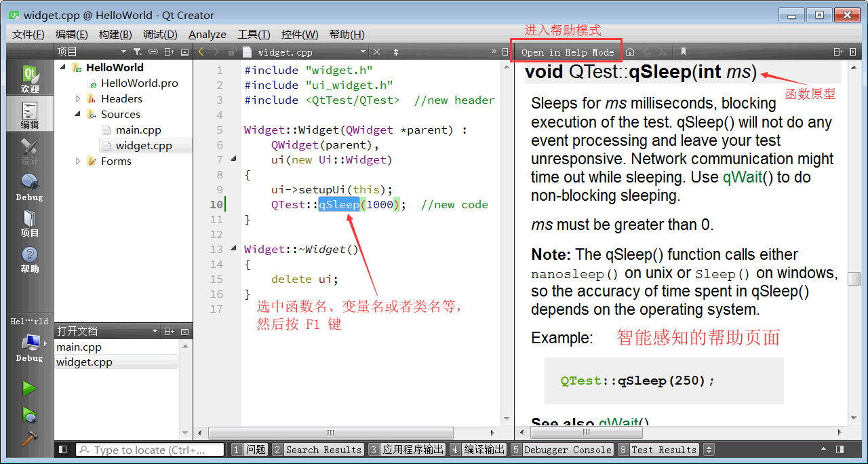Click Open in Help Mode button
Viewport: 868px width, 464px height.
[567, 52]
